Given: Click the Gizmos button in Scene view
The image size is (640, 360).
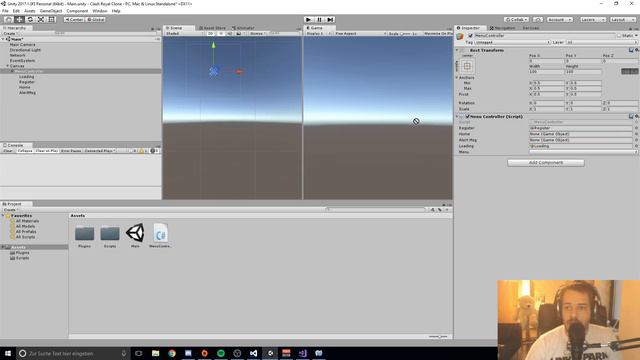Looking at the screenshot, I should pos(257,33).
